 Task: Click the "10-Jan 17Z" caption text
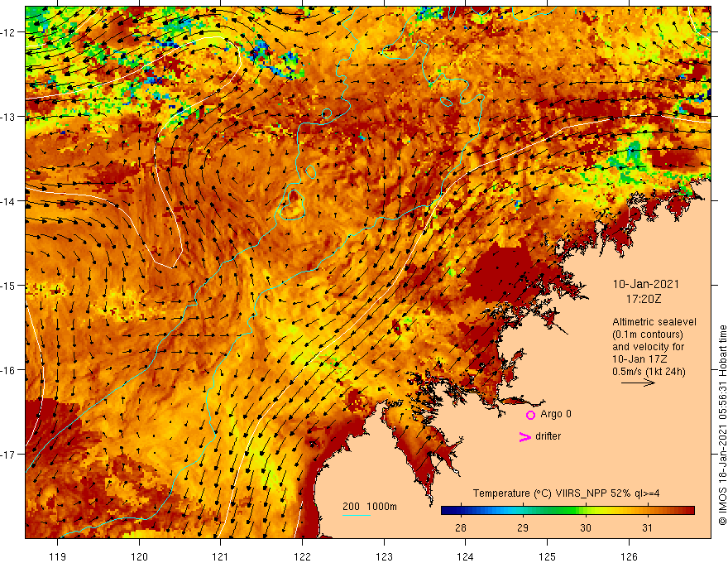pyautogui.click(x=639, y=359)
